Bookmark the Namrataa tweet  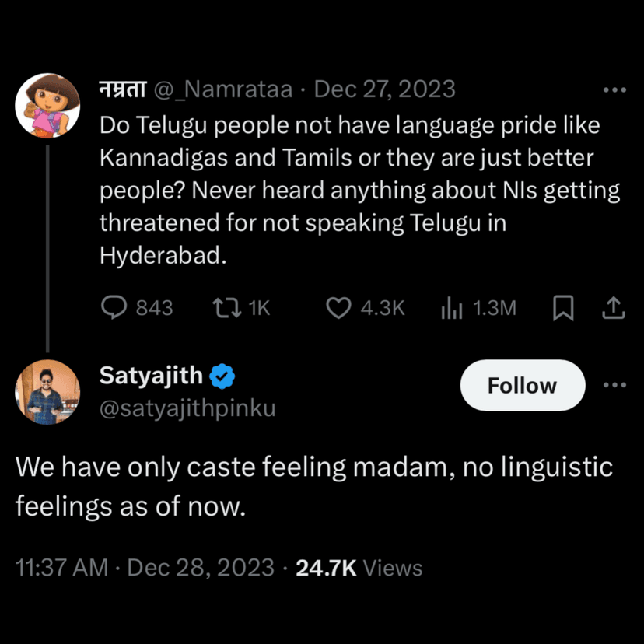[x=563, y=309]
